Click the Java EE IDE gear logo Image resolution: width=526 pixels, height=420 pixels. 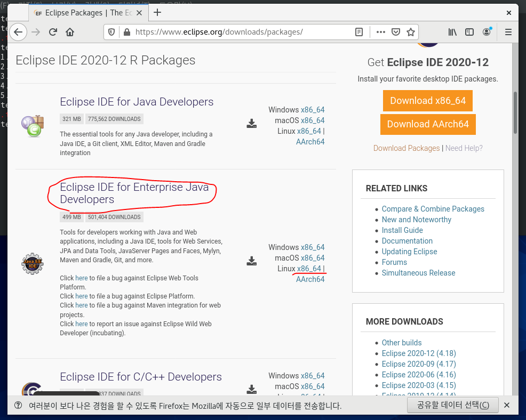tap(33, 264)
